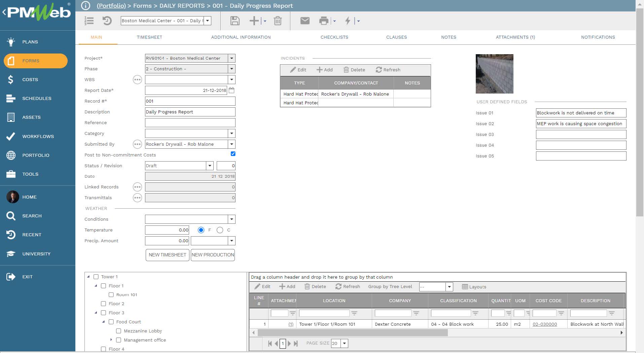Screen dimensions: 644x353
Task: Switch to the Timesheet tab
Action: (149, 37)
